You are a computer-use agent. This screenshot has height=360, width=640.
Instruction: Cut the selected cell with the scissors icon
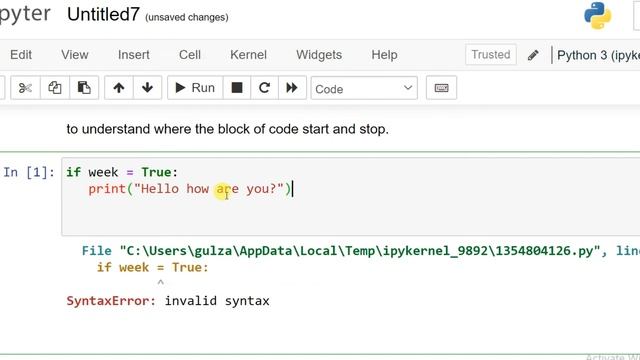[25, 88]
